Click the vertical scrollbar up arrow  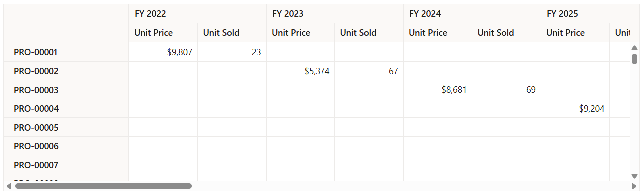pyautogui.click(x=635, y=48)
